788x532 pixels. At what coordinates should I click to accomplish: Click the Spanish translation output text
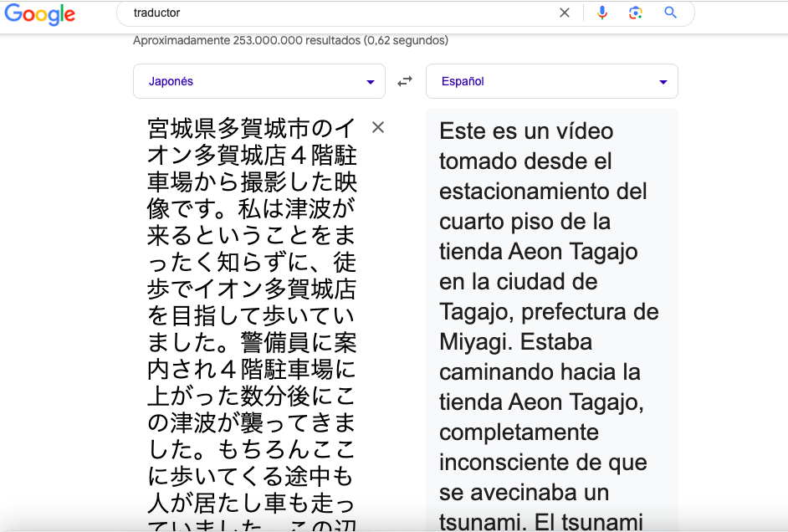[550, 324]
